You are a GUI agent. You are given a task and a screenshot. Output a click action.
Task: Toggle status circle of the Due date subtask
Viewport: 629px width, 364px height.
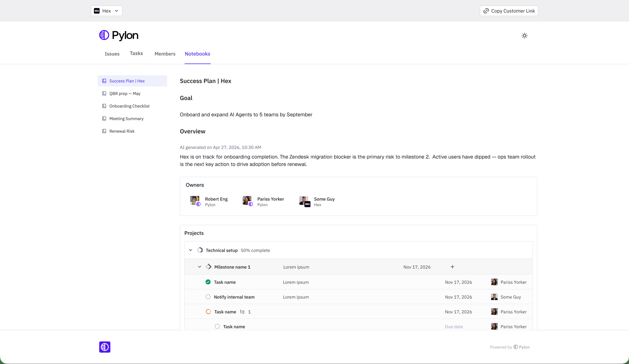coord(217,326)
